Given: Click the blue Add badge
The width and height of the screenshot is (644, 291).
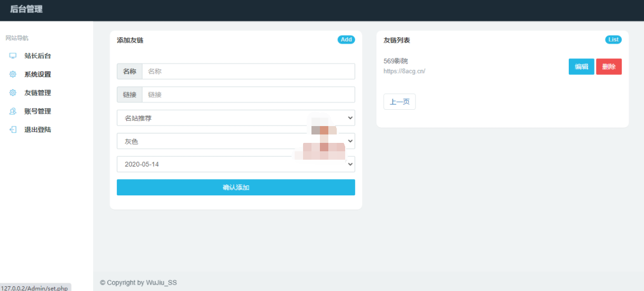Looking at the screenshot, I should (x=346, y=40).
